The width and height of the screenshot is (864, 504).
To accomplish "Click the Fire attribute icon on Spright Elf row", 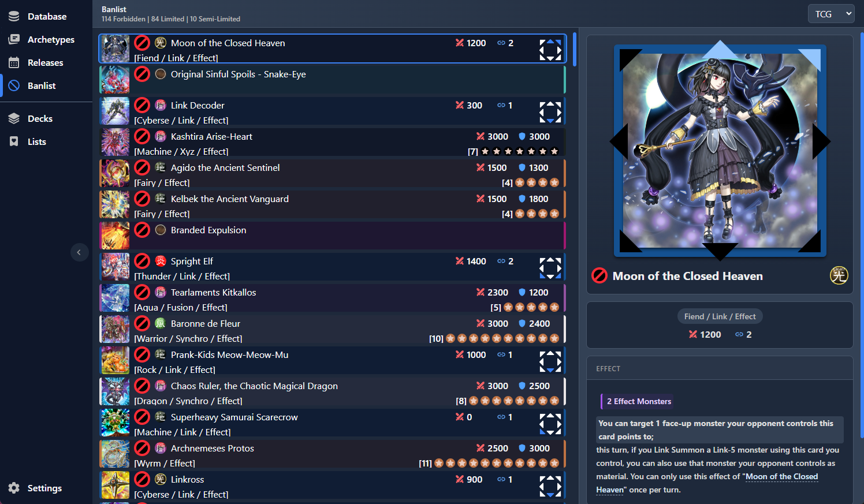I will [161, 261].
